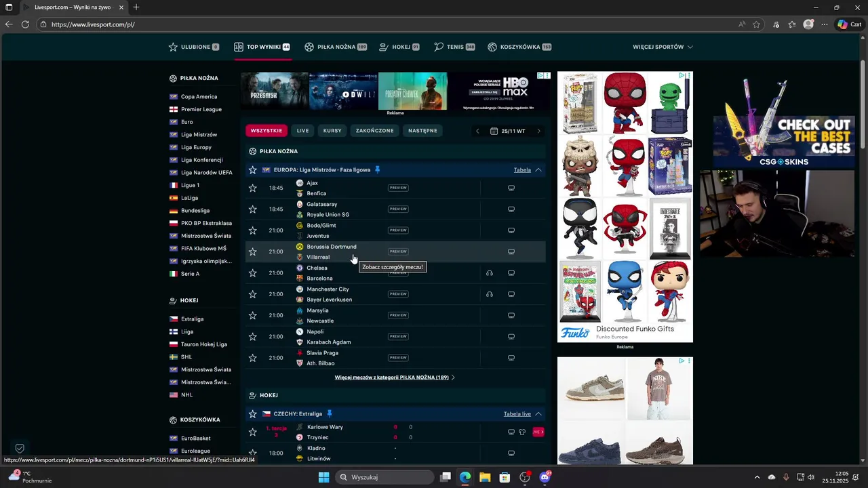The image size is (868, 488).
Task: Switch to Hokej sport tab
Action: 399,47
